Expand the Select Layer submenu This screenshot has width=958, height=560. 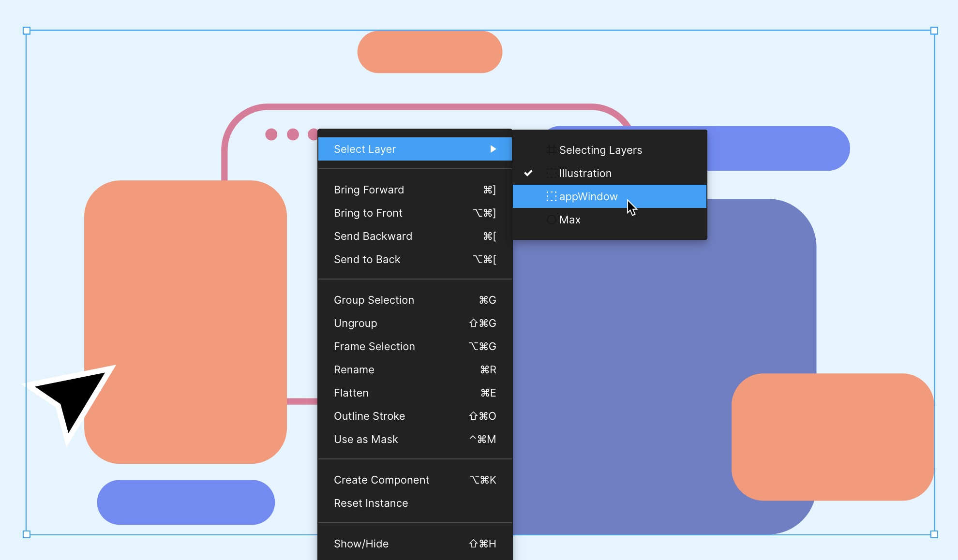[414, 149]
